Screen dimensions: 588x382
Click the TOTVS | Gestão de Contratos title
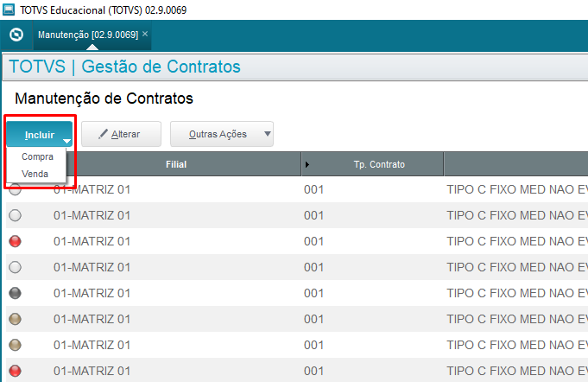point(125,67)
